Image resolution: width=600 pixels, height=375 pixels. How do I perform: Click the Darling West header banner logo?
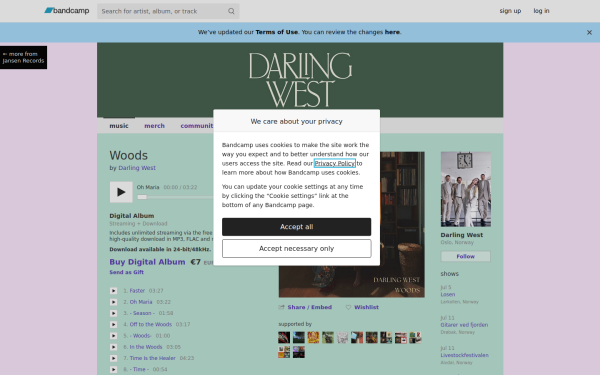click(300, 80)
